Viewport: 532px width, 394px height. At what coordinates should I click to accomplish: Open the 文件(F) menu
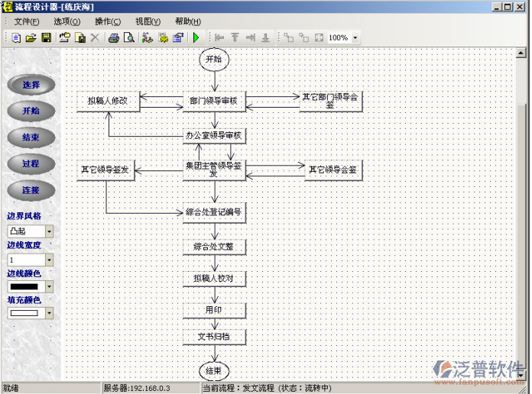(x=27, y=21)
